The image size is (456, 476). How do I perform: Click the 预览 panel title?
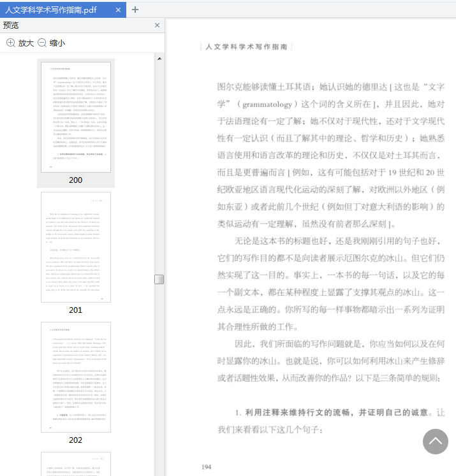[11, 25]
